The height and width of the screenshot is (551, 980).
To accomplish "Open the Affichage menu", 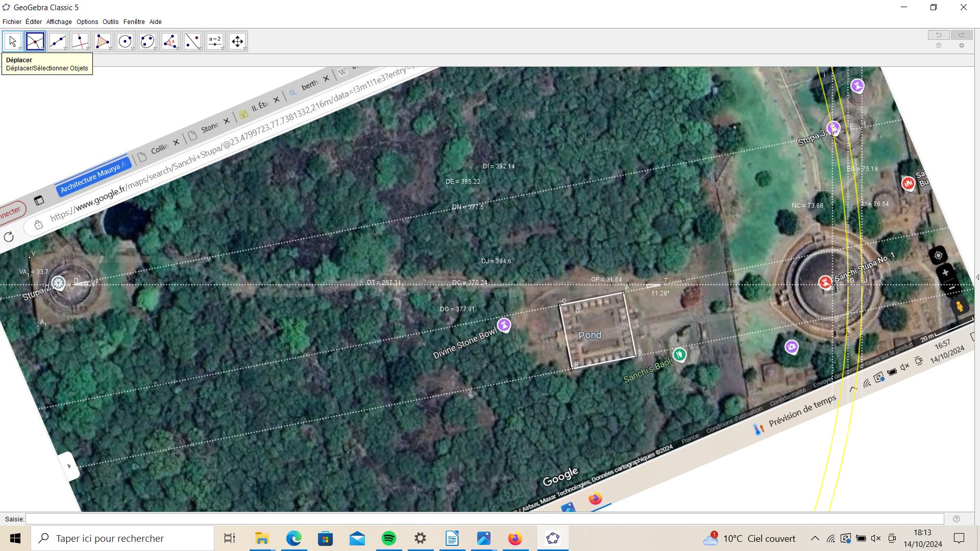I will click(59, 22).
